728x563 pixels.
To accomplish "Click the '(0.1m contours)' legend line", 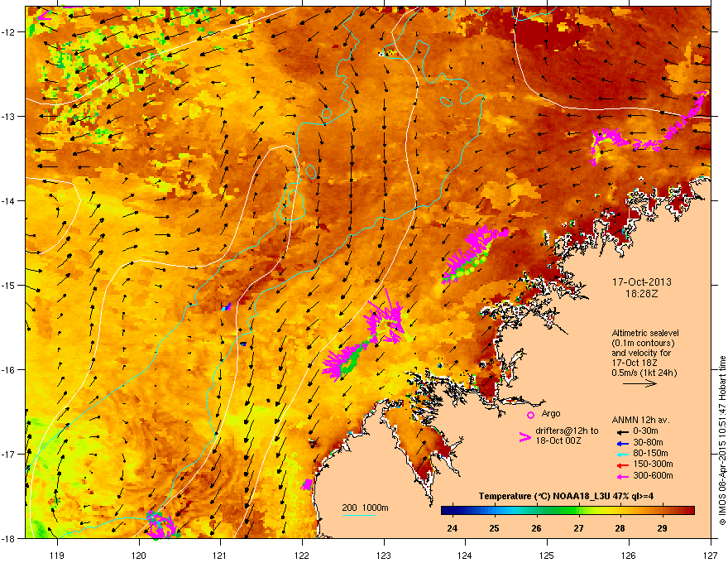I will [x=643, y=343].
